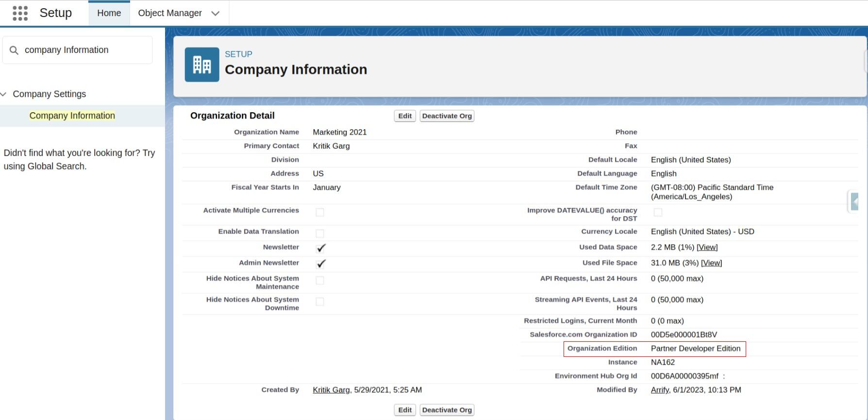Image resolution: width=868 pixels, height=420 pixels.
Task: Click the Setup app title
Action: click(56, 13)
